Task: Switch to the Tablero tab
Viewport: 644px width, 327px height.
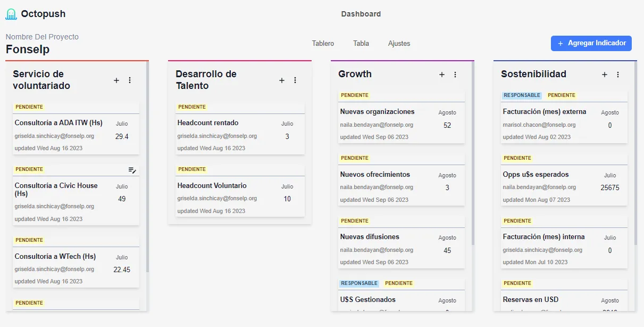Action: coord(323,44)
